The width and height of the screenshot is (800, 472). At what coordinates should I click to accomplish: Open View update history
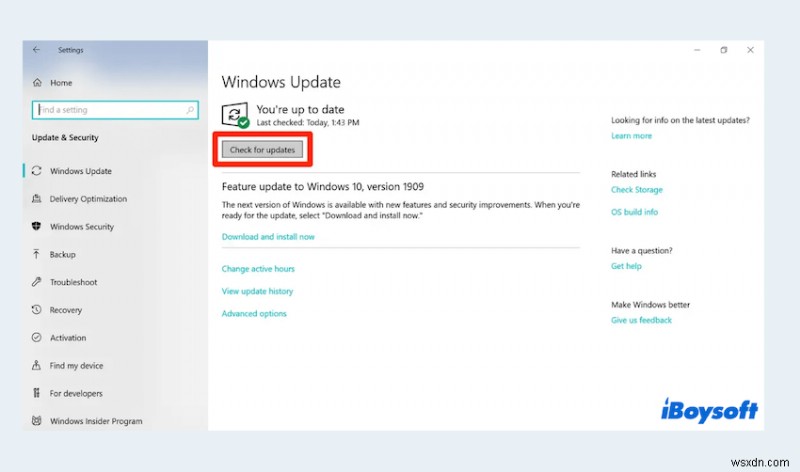pos(257,291)
